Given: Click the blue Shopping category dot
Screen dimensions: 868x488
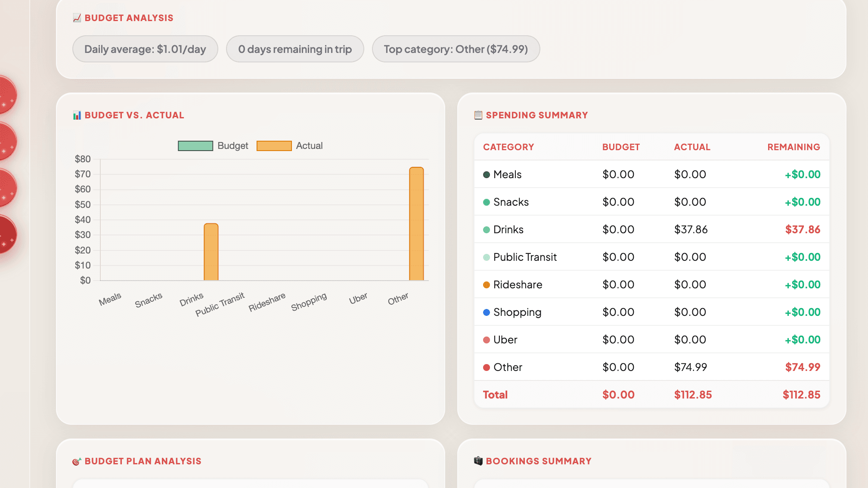Looking at the screenshot, I should pyautogui.click(x=487, y=312).
